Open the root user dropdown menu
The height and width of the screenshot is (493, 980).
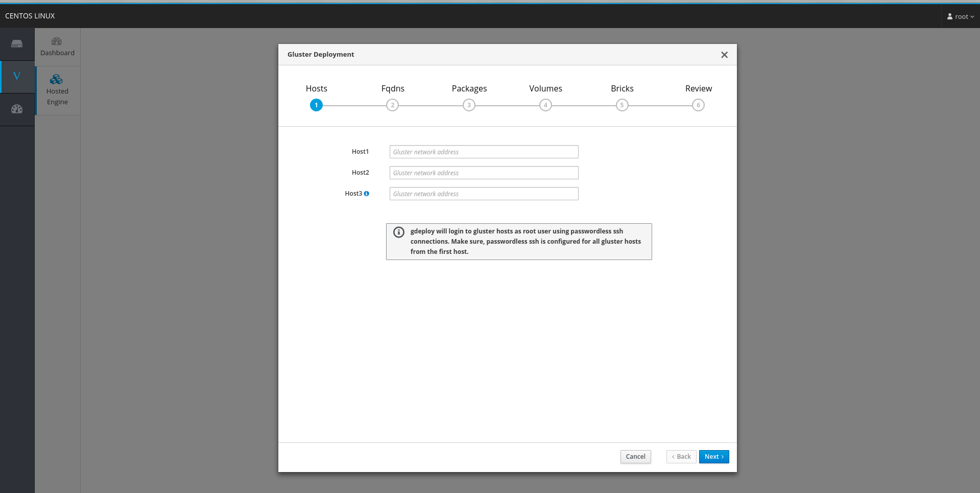pyautogui.click(x=960, y=16)
